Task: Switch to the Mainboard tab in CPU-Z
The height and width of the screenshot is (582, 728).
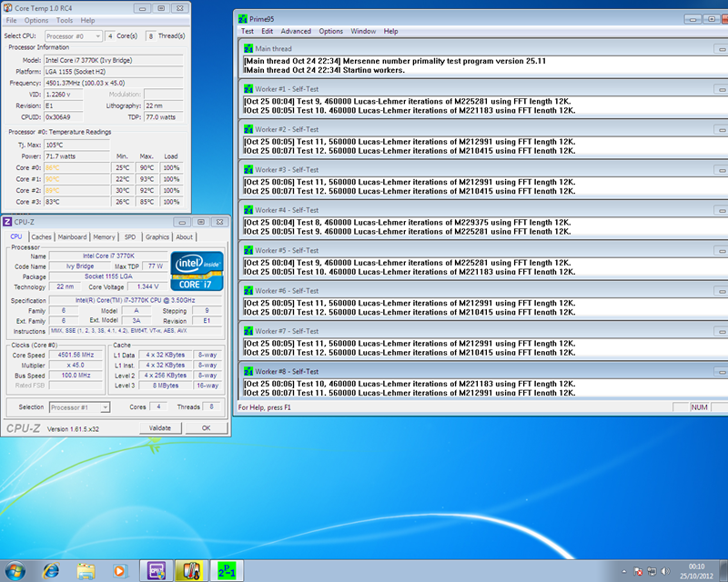Action: pyautogui.click(x=72, y=236)
